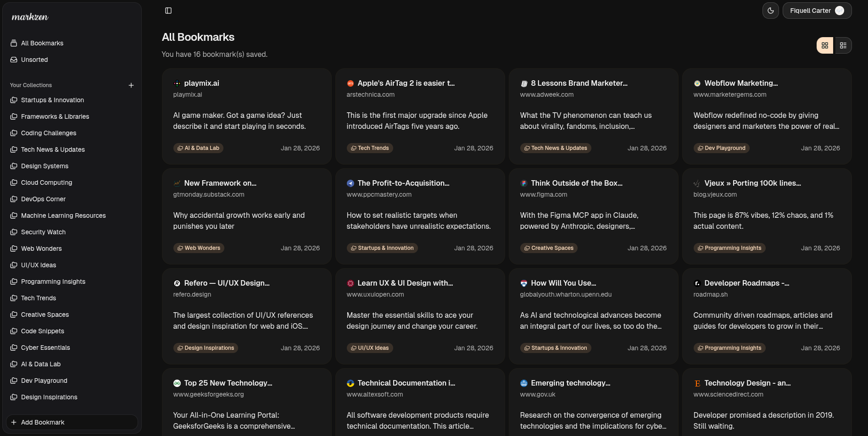
Task: Switch to grid view layout
Action: pyautogui.click(x=825, y=45)
